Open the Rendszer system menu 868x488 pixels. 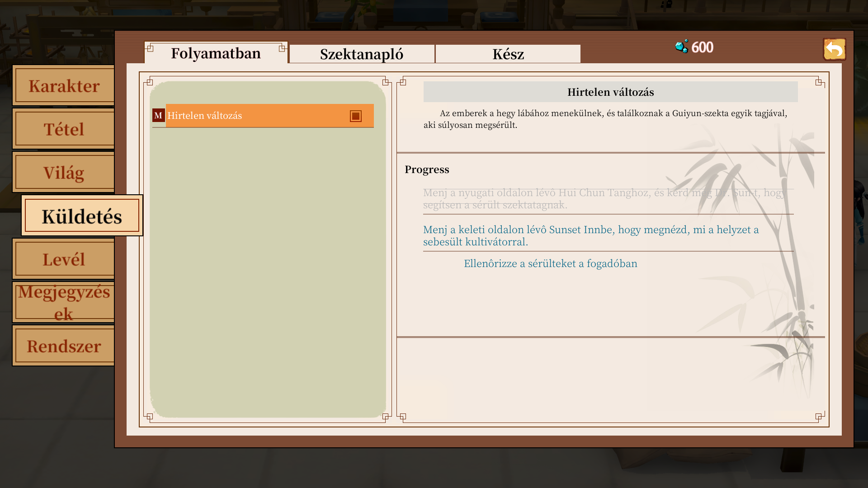[64, 346]
